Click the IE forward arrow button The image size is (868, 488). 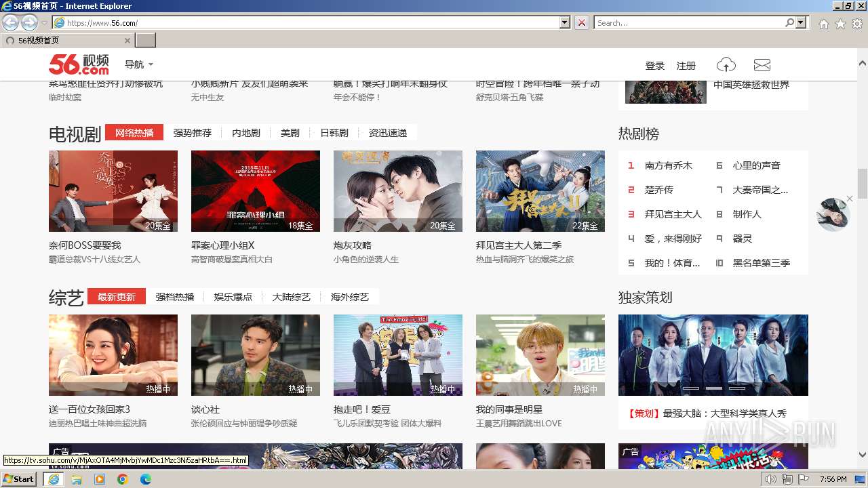pos(29,22)
